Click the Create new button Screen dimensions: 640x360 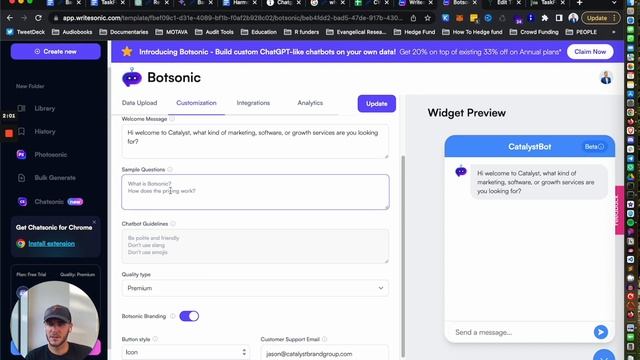56,51
